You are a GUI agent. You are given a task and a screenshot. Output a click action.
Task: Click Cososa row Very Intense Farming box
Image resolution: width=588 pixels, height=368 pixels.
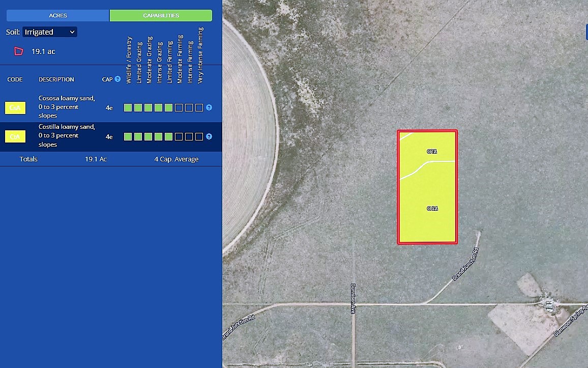coord(199,108)
